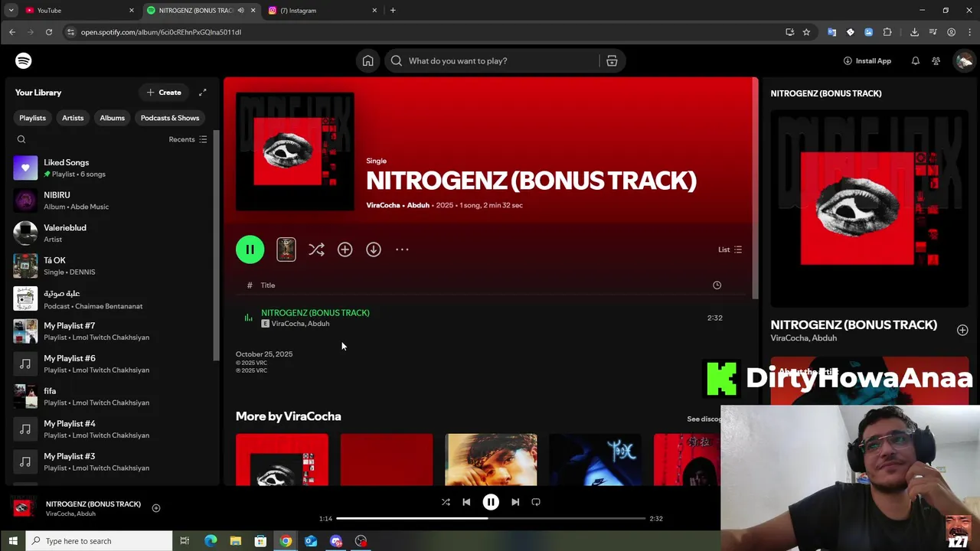Reload the page in browser

tap(48, 32)
